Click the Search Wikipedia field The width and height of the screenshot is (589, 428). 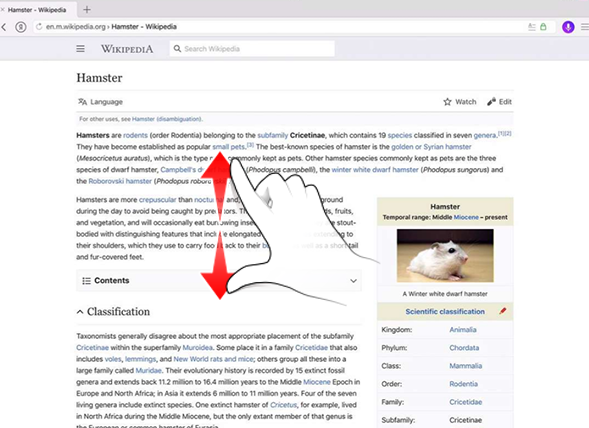(x=252, y=49)
